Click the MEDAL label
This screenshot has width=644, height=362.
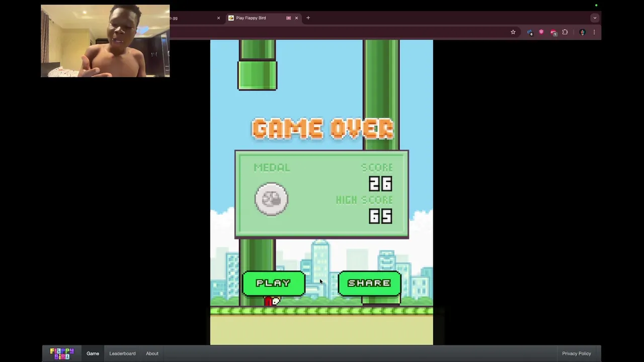[272, 167]
